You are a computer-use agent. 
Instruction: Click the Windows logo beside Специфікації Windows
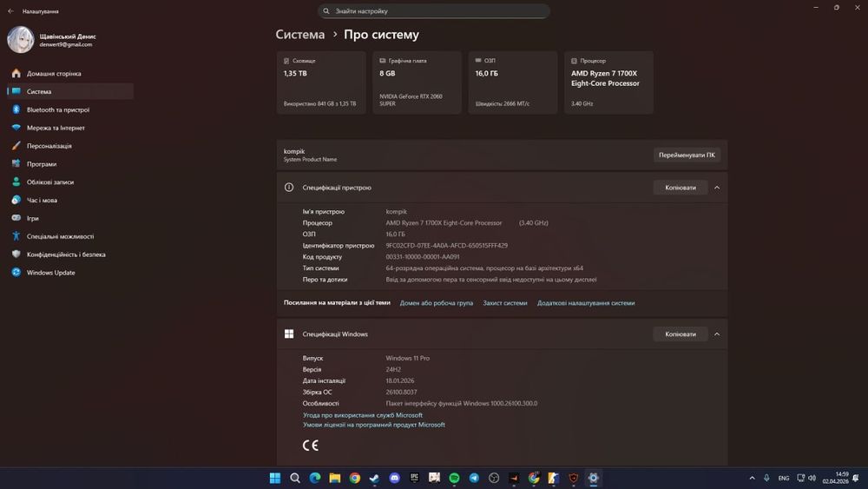click(x=289, y=334)
